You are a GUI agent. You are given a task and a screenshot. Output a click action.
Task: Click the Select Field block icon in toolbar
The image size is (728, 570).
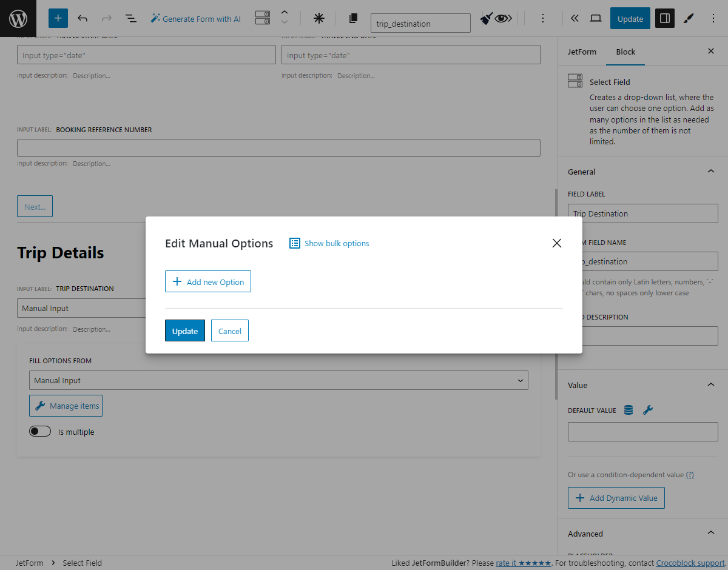[x=263, y=19]
